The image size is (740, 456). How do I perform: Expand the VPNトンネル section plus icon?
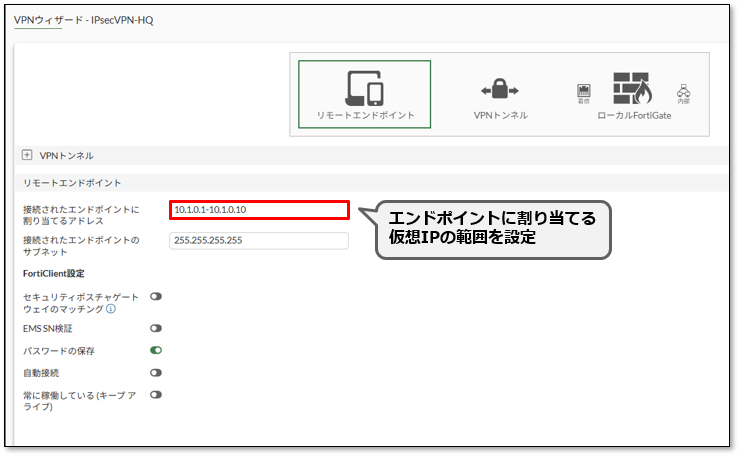coord(27,155)
